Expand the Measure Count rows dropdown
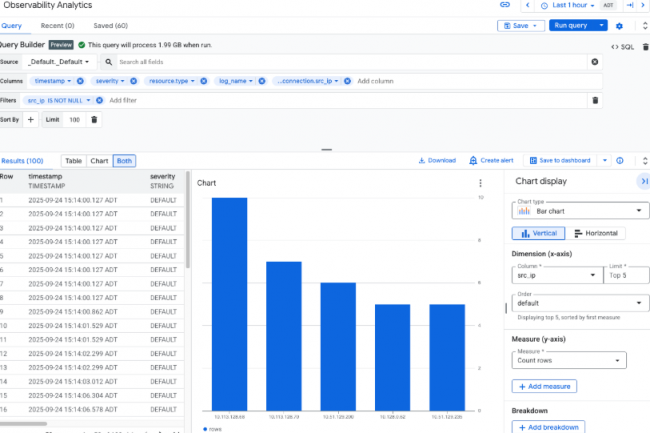Screen dimensions: 650x433 (x=569, y=360)
